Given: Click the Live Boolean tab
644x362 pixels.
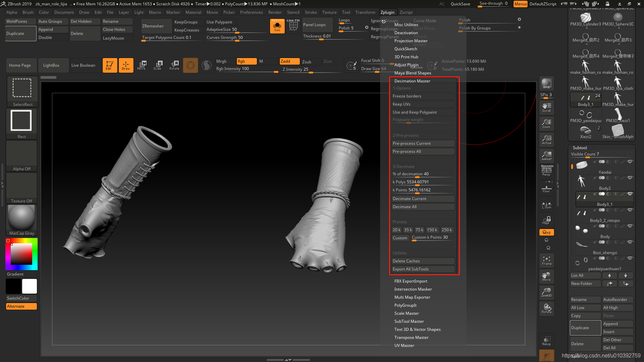Looking at the screenshot, I should (83, 65).
